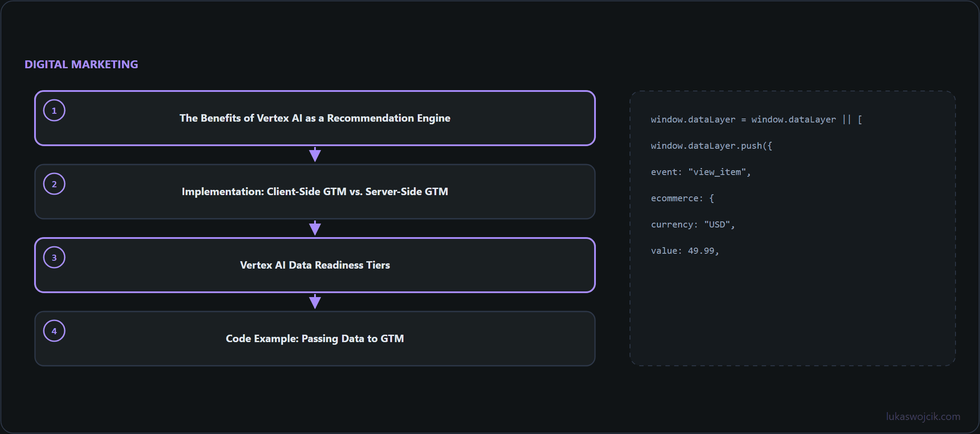The width and height of the screenshot is (980, 434).
Task: Click the lukaswojcik.com link
Action: [x=923, y=416]
